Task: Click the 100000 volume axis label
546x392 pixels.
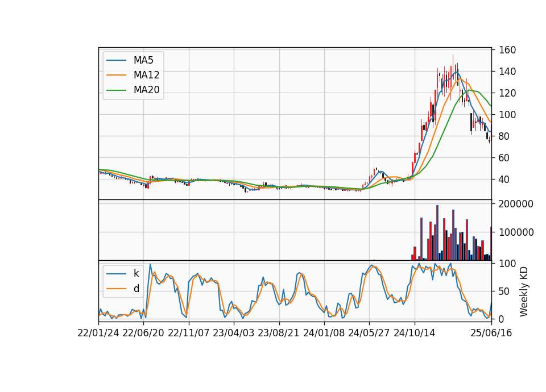Action: 516,232
